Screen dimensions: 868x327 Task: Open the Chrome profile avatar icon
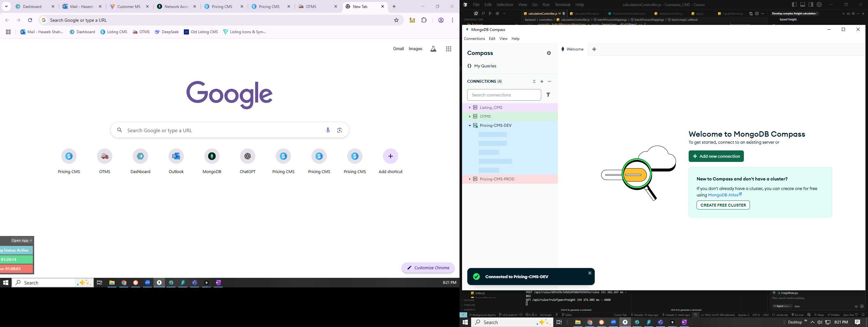pos(441,20)
